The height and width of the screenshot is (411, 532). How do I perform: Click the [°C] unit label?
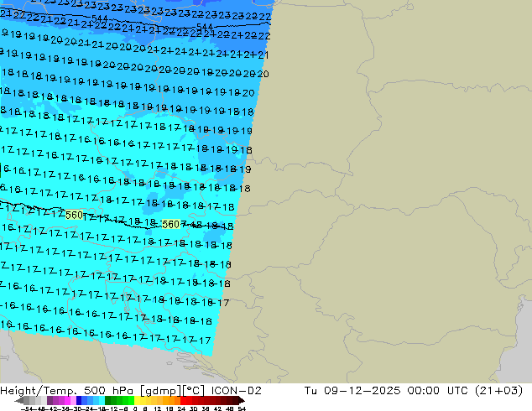pos(194,391)
